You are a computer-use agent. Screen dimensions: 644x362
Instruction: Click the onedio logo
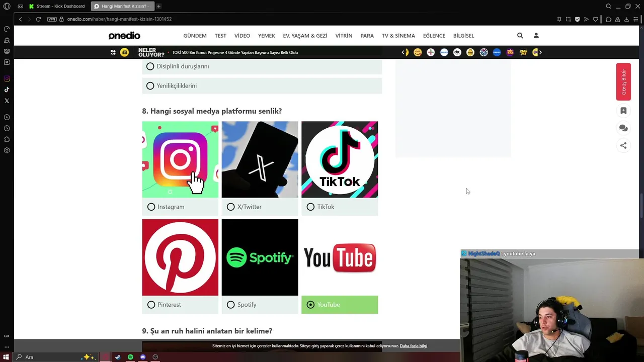(124, 36)
